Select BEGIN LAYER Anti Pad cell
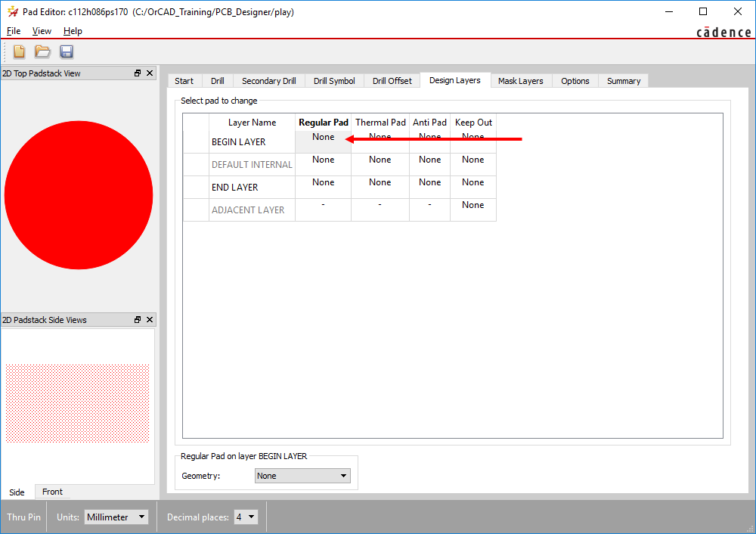 coord(429,142)
